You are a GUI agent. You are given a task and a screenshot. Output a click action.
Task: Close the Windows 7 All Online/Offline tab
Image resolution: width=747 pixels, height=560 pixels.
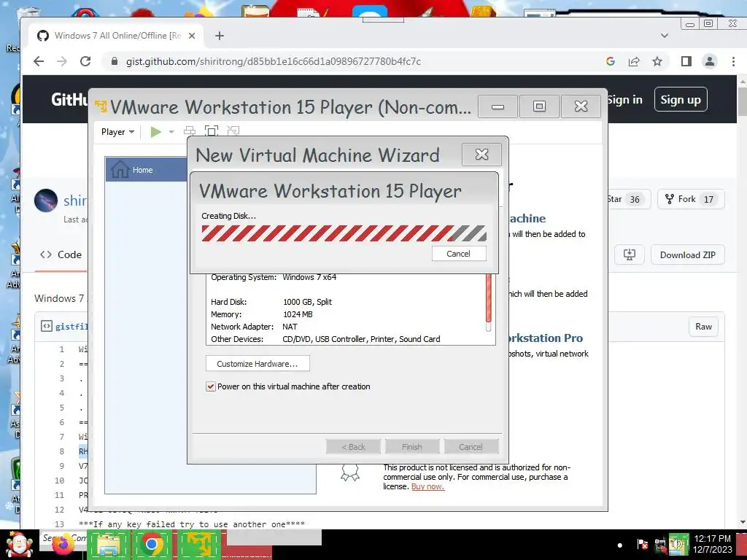[x=192, y=36]
